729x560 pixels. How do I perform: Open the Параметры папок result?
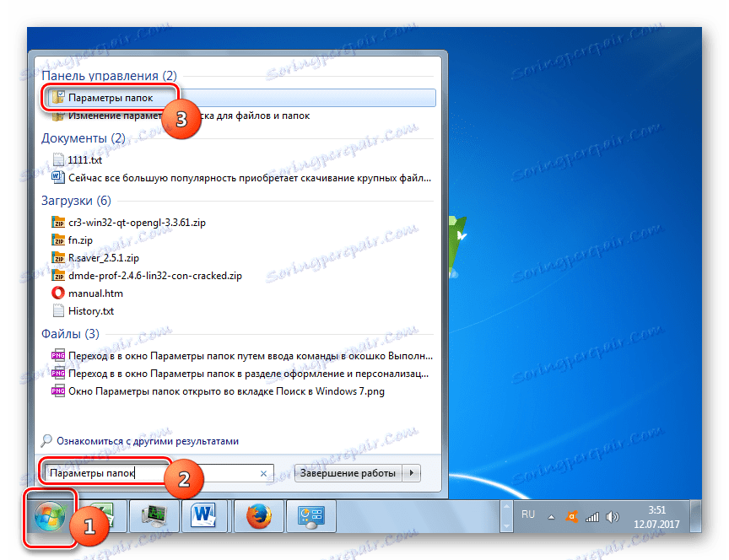110,97
